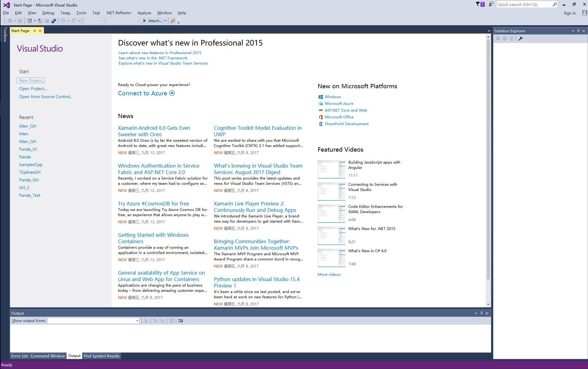Open the Building JavaScript apps video thumbnail

[331, 169]
